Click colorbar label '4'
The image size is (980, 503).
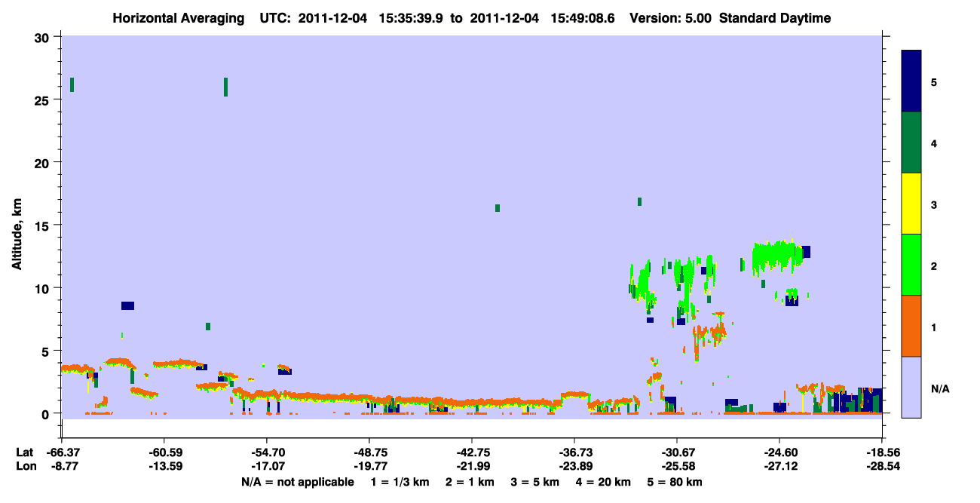click(934, 143)
